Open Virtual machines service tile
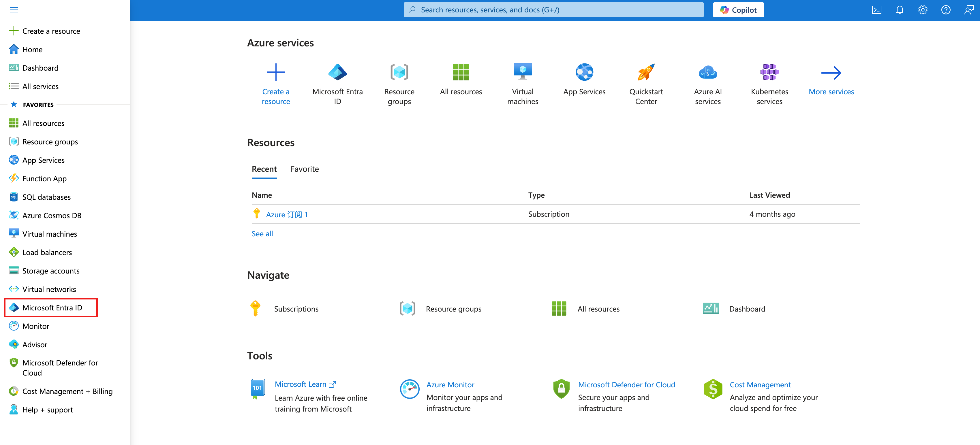 [x=522, y=72]
